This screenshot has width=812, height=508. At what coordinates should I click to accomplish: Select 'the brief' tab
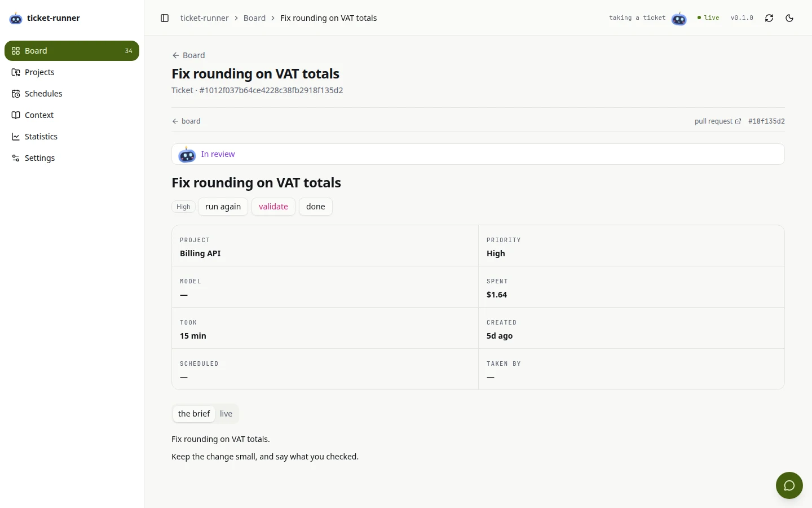coord(194,414)
